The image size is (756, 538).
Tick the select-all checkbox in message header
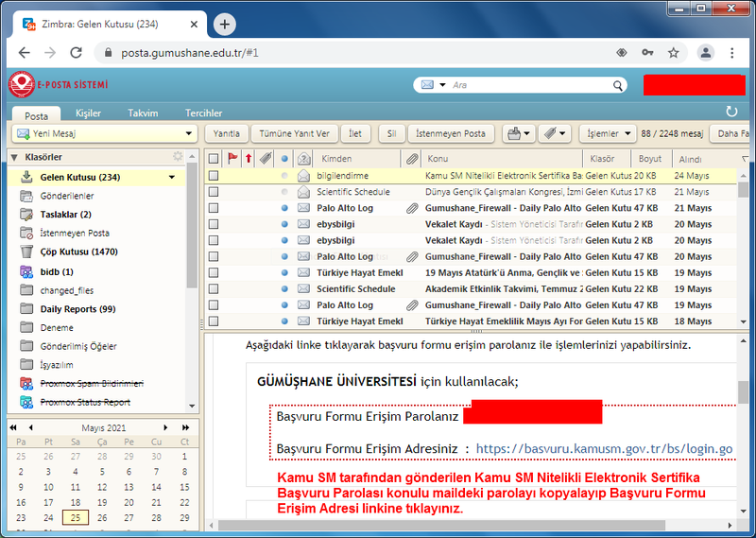pyautogui.click(x=214, y=159)
